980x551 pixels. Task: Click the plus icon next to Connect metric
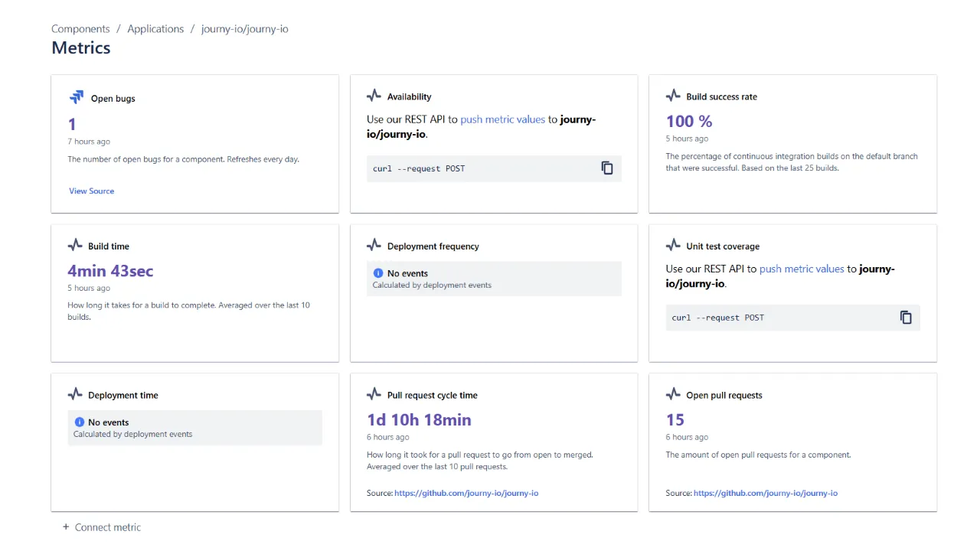66,527
